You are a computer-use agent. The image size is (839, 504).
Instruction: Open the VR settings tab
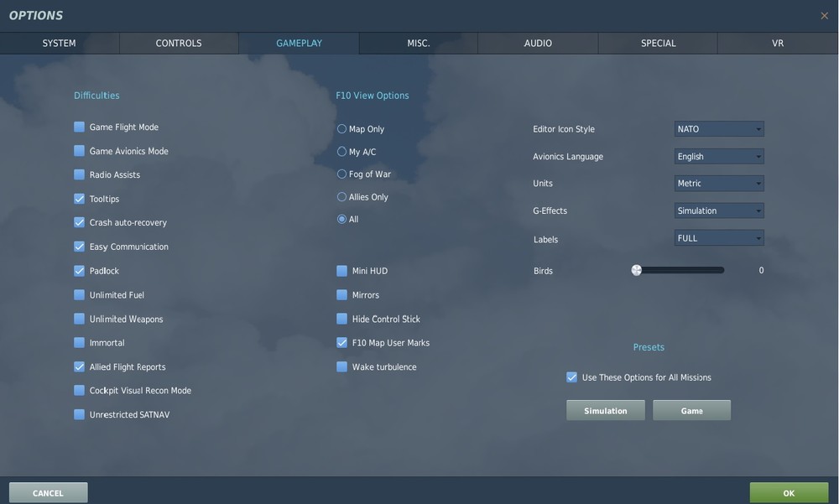coord(777,42)
